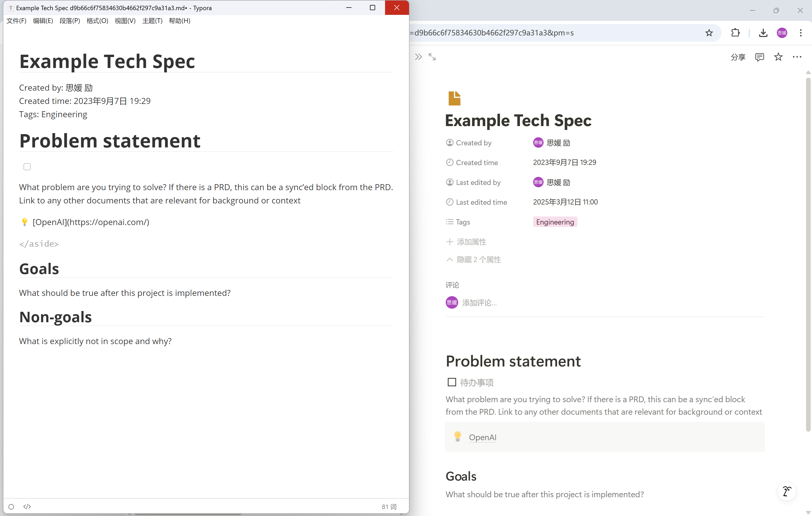This screenshot has height=516, width=812.
Task: Click the sidebar circle icon in status bar
Action: pyautogui.click(x=11, y=507)
